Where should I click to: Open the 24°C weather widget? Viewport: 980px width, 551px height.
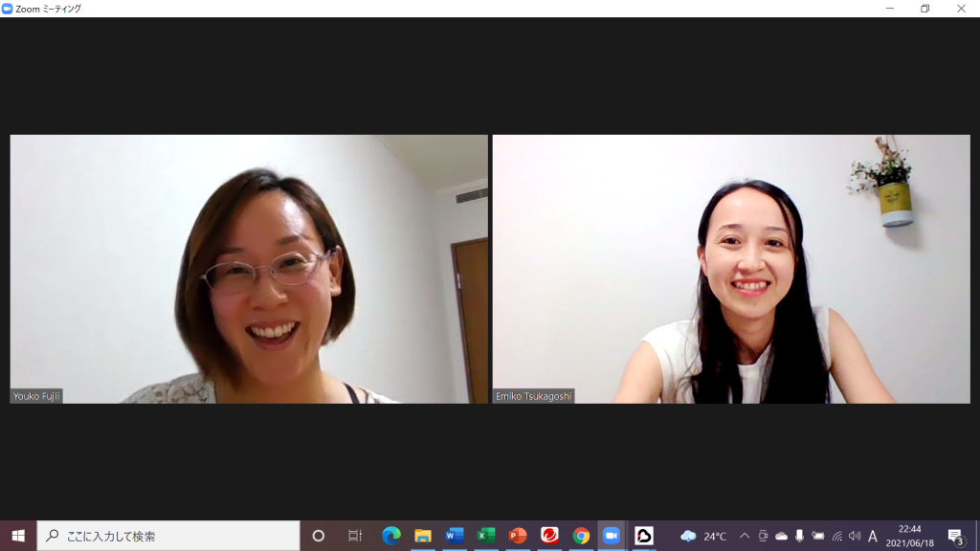703,536
